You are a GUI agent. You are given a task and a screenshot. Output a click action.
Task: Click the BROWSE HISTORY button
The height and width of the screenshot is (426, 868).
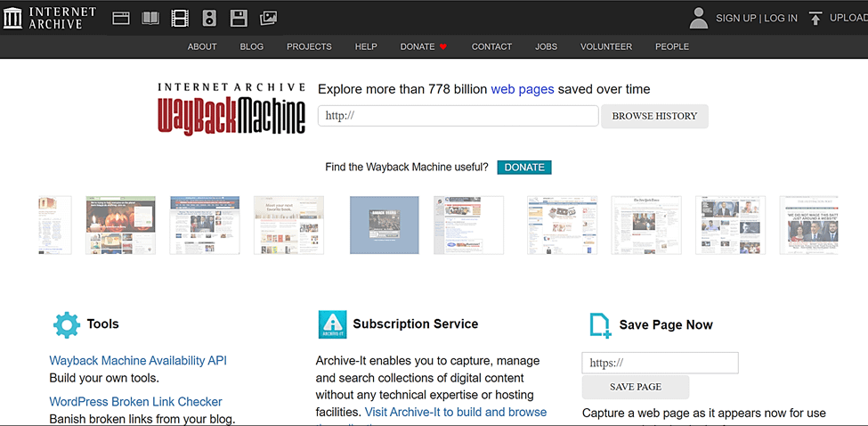pyautogui.click(x=654, y=117)
